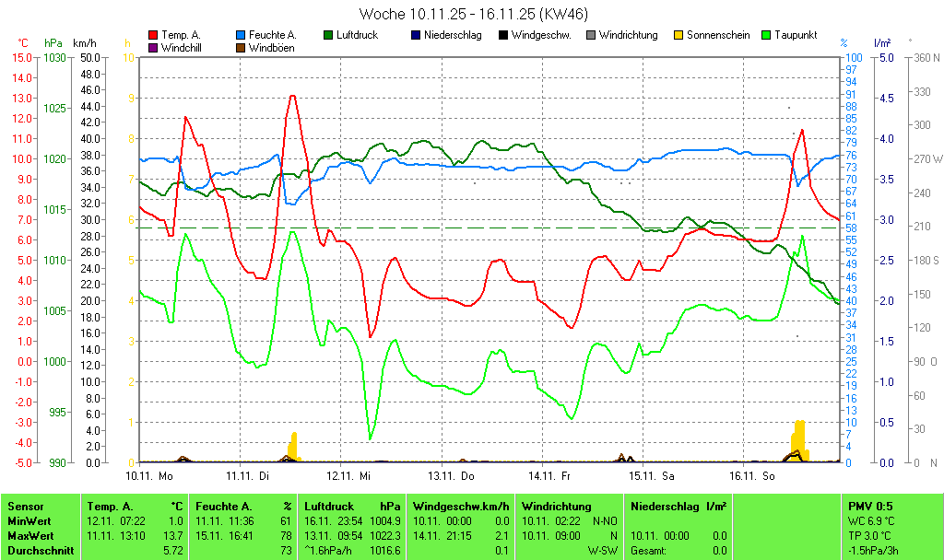Screen dimensions: 944x560
Task: Click the PMV 0:5 panel header
Action: [870, 507]
